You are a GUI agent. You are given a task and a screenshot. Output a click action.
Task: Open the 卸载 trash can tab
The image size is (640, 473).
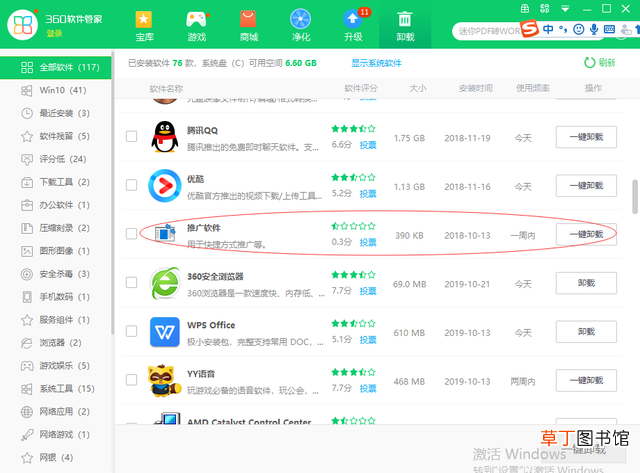coord(405,26)
